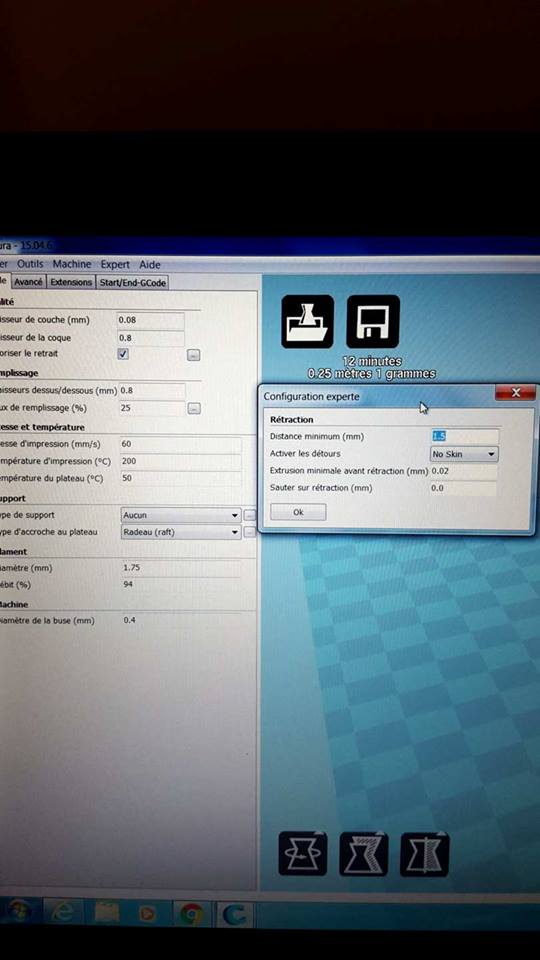
Task: Click the Cura taskbar icon
Action: (235, 916)
